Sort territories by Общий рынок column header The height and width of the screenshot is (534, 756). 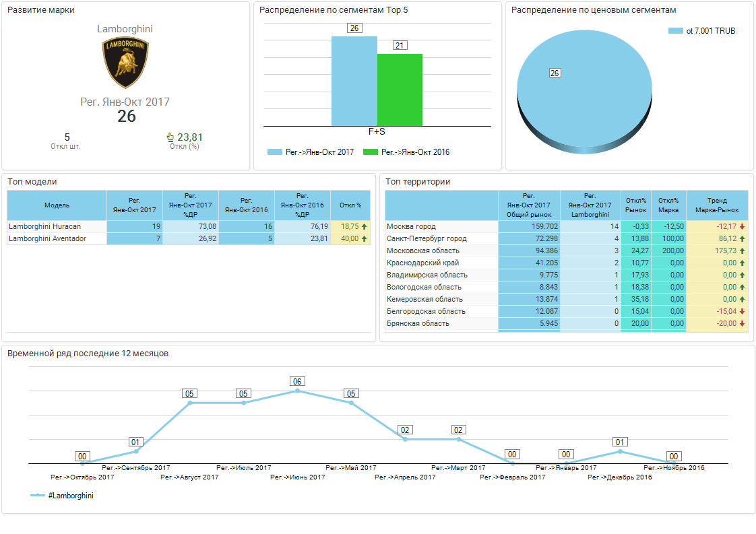tap(529, 205)
